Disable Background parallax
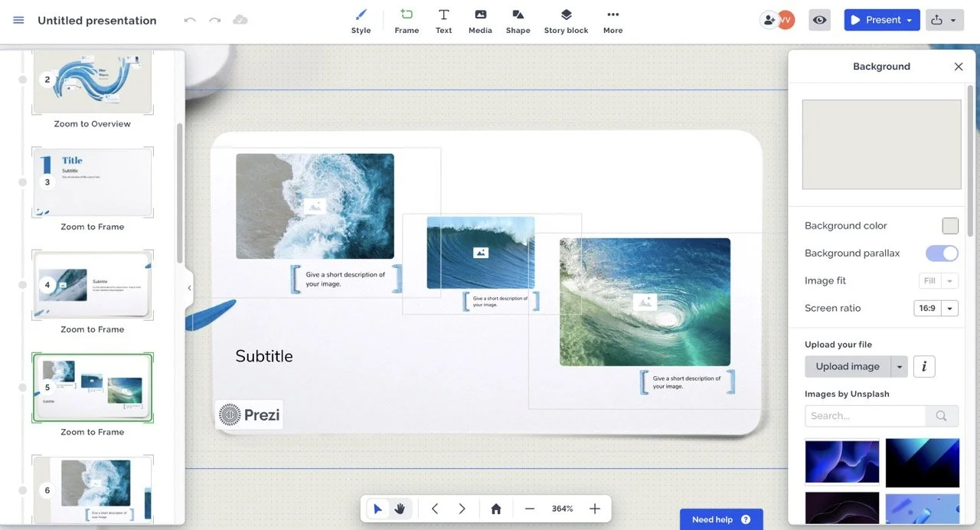This screenshot has width=980, height=530. (x=942, y=253)
